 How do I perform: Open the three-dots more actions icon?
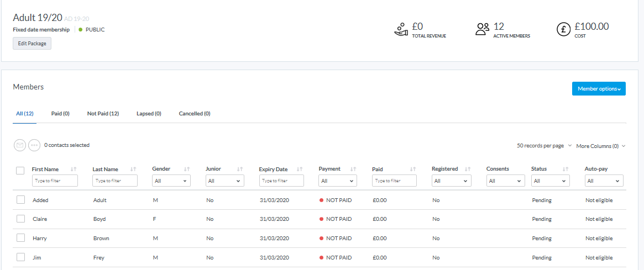[x=34, y=145]
